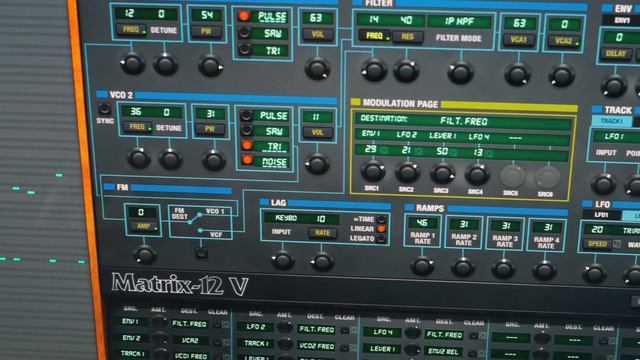Switch to LFO1 tab

click(601, 215)
